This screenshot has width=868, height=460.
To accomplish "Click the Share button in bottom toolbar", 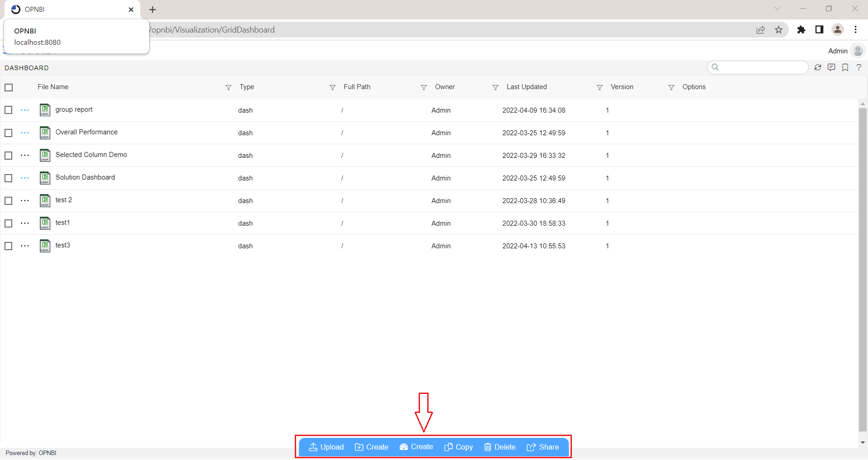I will (x=543, y=447).
